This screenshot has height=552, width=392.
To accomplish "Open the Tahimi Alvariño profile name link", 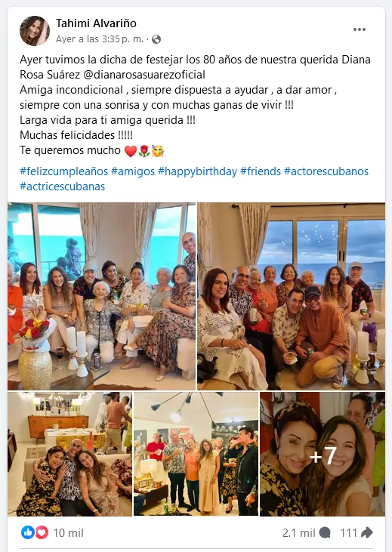I will point(96,23).
